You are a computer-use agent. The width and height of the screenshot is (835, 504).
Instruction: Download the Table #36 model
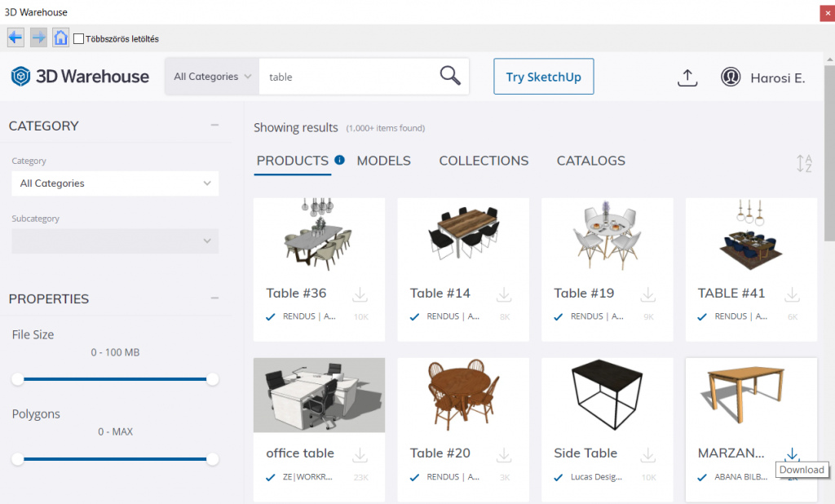click(360, 294)
